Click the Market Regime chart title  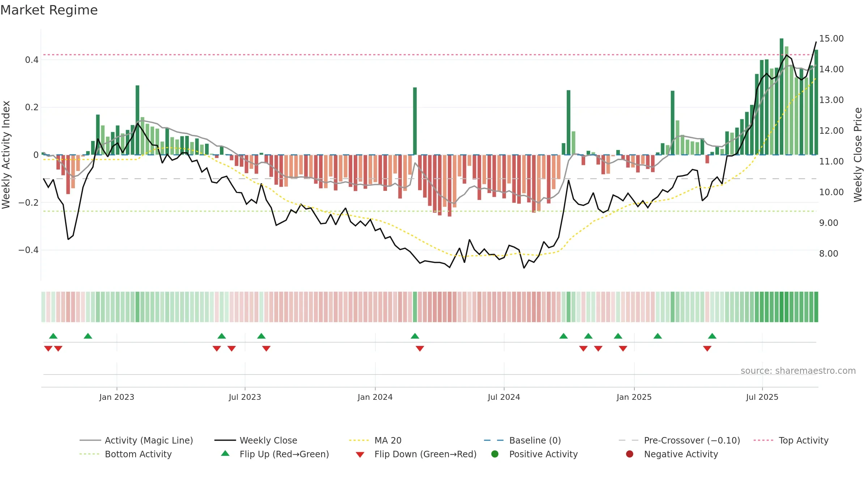49,10
